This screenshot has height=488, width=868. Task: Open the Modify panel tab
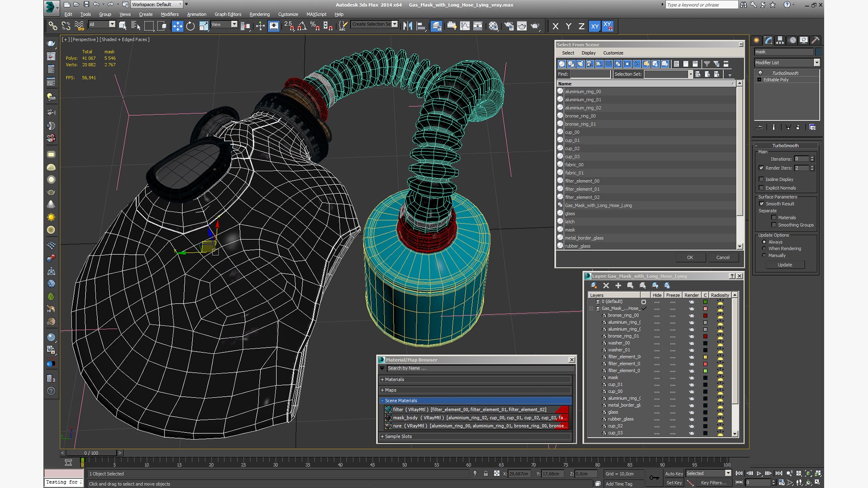(768, 40)
